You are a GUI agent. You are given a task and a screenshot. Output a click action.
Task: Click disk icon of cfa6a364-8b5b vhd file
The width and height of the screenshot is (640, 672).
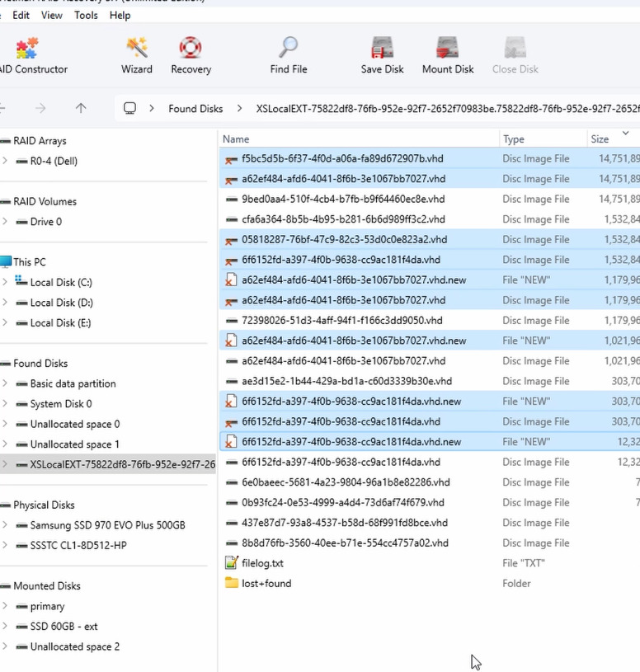click(232, 219)
